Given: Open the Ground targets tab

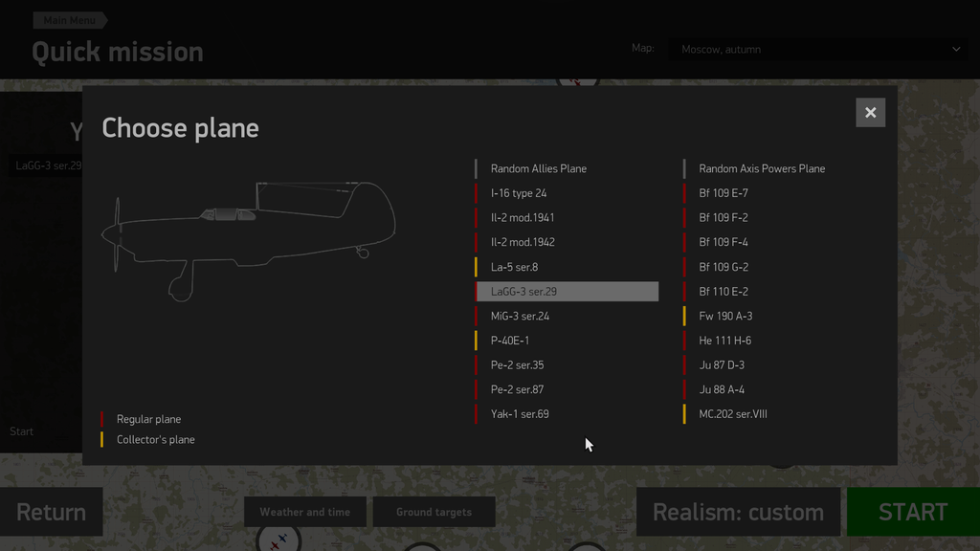Looking at the screenshot, I should point(434,512).
